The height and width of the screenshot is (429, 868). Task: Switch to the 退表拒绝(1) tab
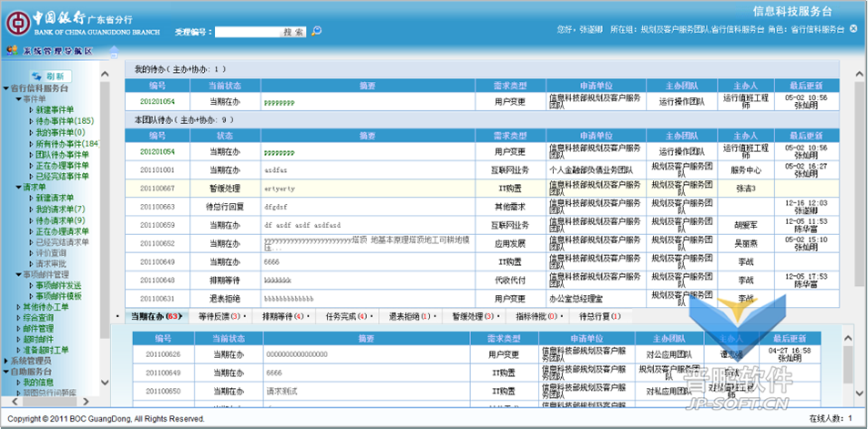click(410, 317)
